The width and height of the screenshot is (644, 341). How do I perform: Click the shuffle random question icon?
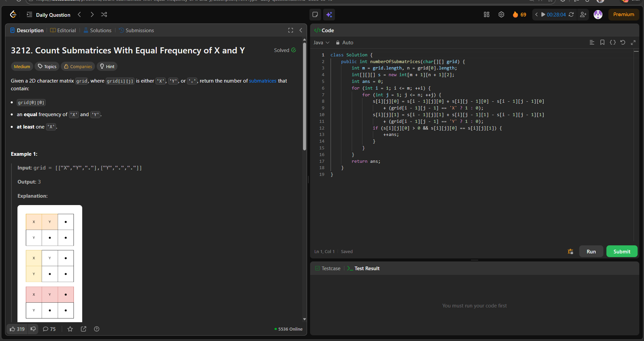104,14
